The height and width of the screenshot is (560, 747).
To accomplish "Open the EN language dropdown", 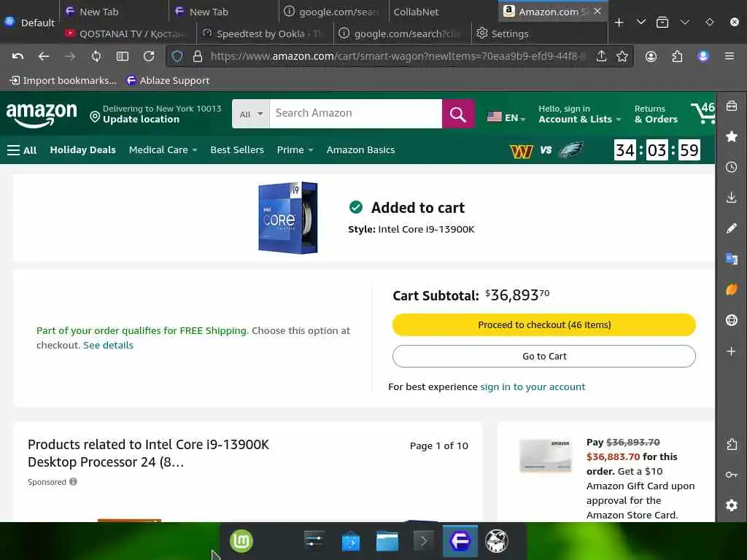I will 506,117.
